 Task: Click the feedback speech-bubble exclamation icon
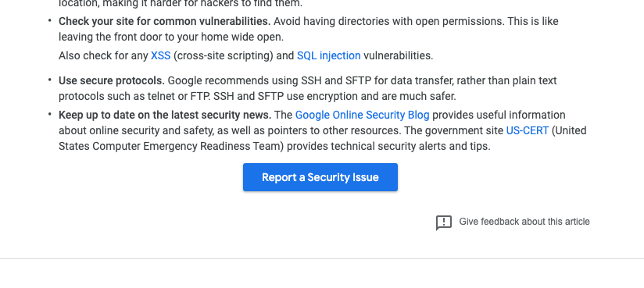click(444, 222)
